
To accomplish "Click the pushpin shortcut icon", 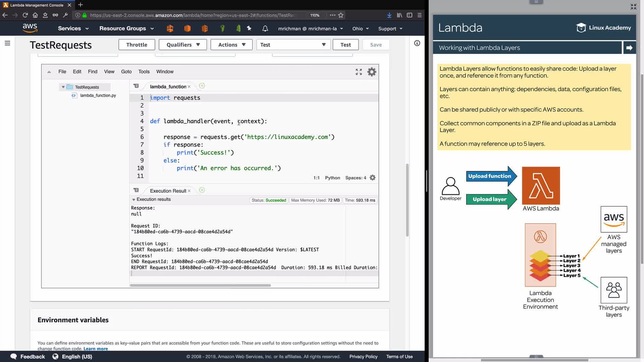I will (249, 28).
